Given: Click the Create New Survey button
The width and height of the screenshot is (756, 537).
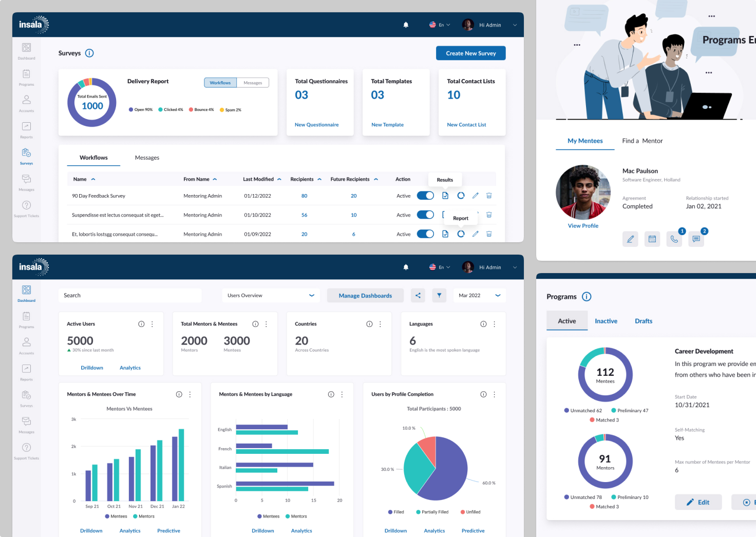Looking at the screenshot, I should [470, 53].
